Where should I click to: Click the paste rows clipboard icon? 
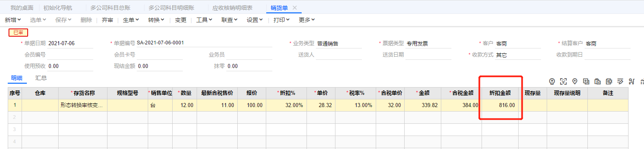598,81
